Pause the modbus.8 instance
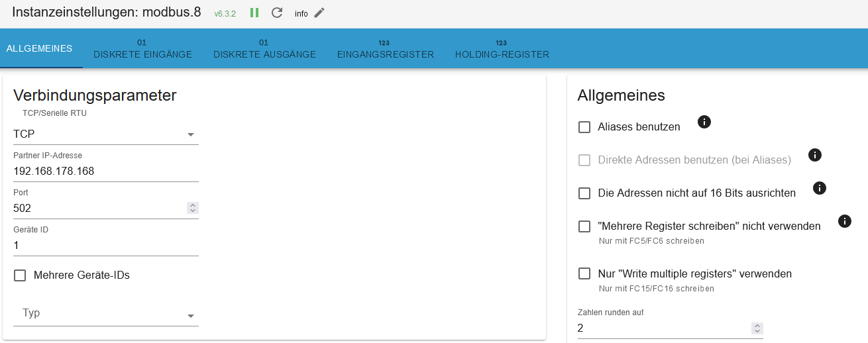868x343 pixels. (x=254, y=13)
